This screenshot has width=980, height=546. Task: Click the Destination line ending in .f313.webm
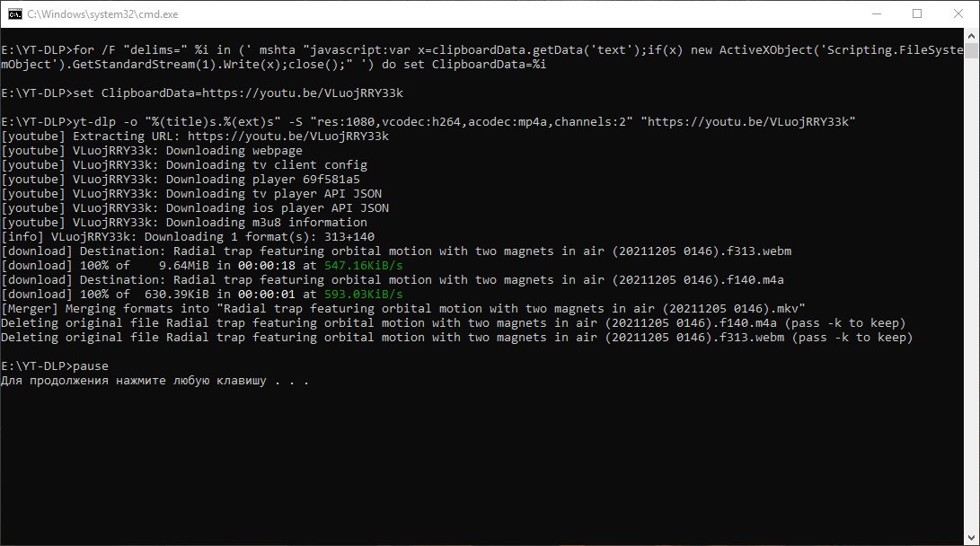tap(396, 251)
